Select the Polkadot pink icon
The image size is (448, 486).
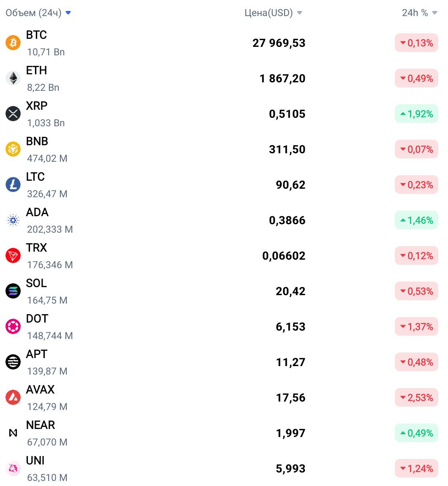[x=13, y=326]
